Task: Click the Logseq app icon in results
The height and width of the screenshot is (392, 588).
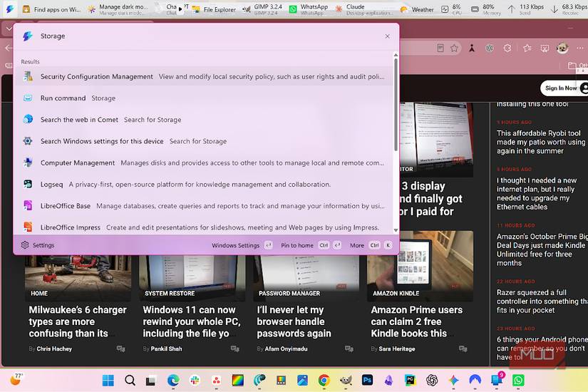Action: pos(28,184)
